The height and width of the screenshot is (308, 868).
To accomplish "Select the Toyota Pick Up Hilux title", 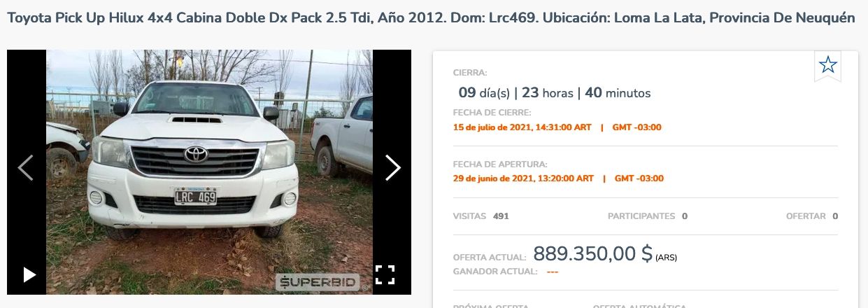I will click(431, 17).
